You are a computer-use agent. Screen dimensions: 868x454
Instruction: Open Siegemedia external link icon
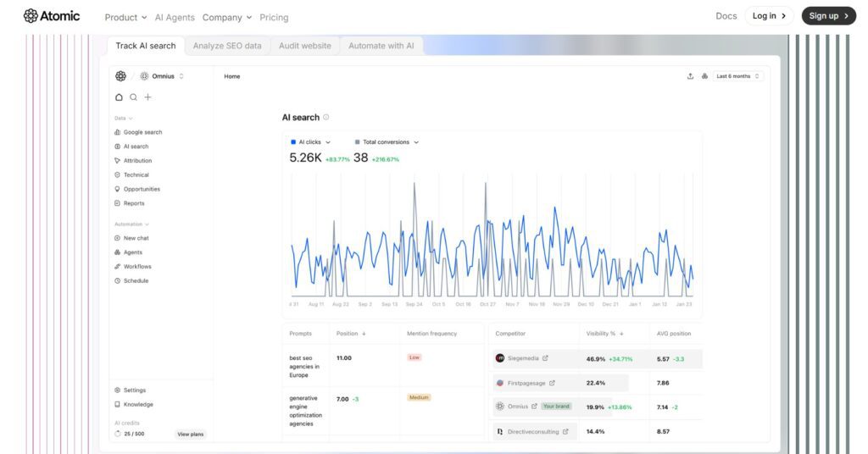(545, 358)
